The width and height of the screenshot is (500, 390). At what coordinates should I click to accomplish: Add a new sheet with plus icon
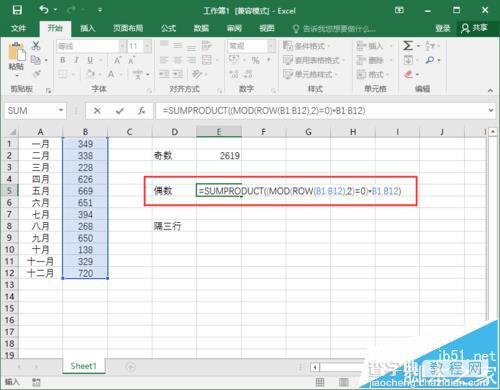point(130,367)
